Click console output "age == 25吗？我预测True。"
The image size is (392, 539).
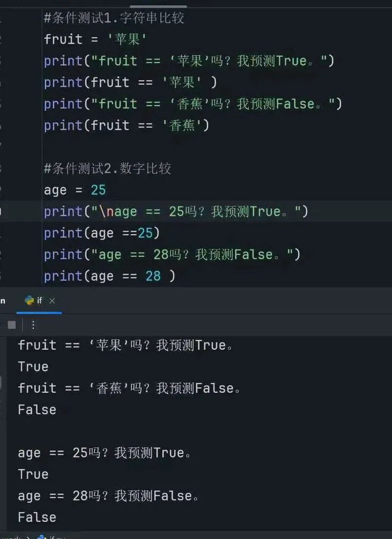click(x=105, y=453)
